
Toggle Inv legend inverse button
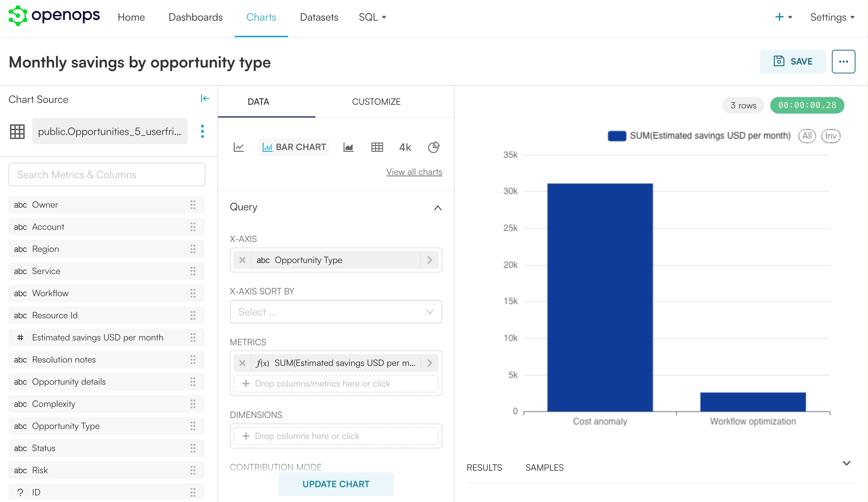click(x=830, y=136)
